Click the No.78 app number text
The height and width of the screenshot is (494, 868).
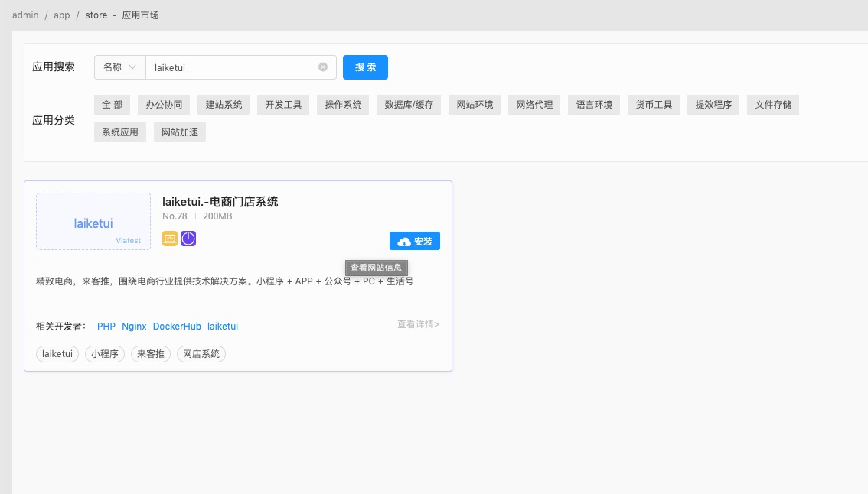[175, 216]
